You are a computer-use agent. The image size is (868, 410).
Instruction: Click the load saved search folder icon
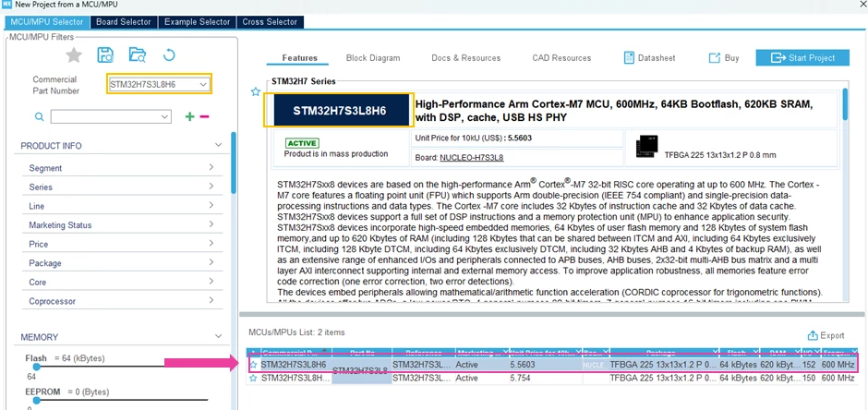(x=138, y=54)
